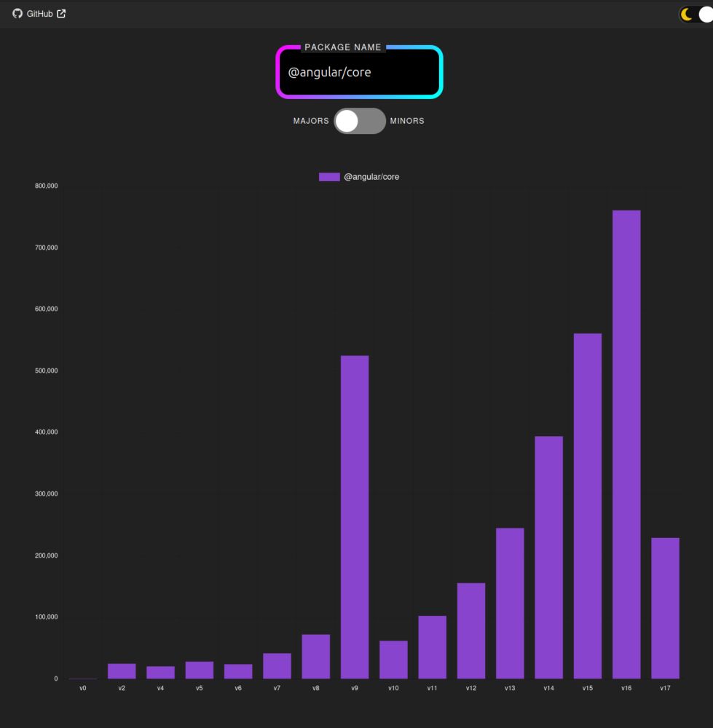The height and width of the screenshot is (728, 713).
Task: Click the v9 bar in chart
Action: click(x=355, y=517)
